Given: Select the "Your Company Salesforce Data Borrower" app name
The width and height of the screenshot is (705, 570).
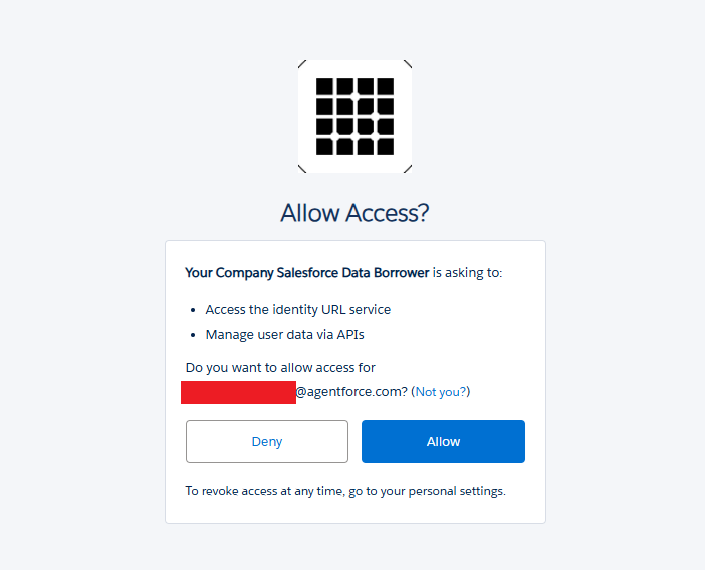Looking at the screenshot, I should coord(307,273).
